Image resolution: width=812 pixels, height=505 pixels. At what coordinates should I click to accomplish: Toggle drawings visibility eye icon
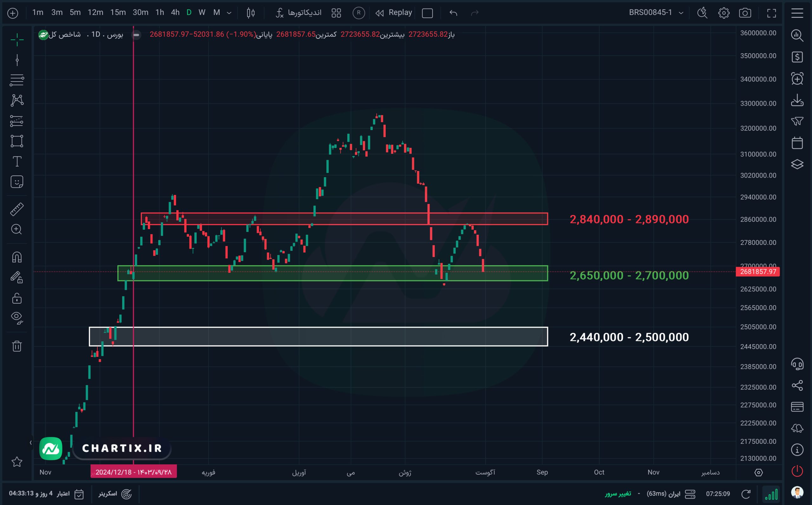click(17, 317)
